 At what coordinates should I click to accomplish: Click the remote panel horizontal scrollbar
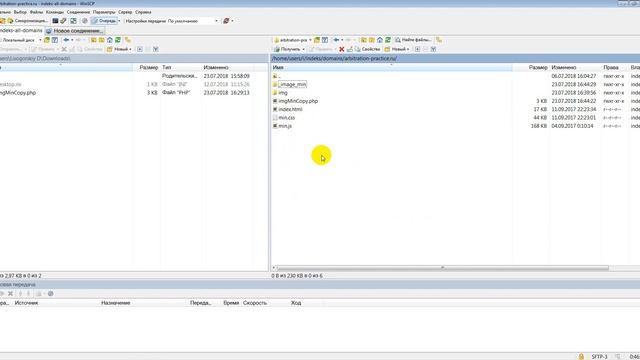[x=443, y=268]
